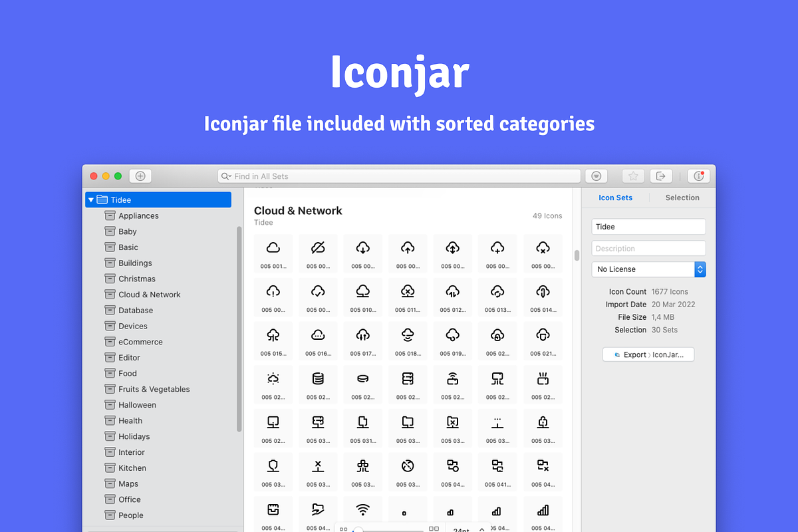The height and width of the screenshot is (532, 798).
Task: Click the icon grid vertical scrollbar
Action: pyautogui.click(x=577, y=255)
